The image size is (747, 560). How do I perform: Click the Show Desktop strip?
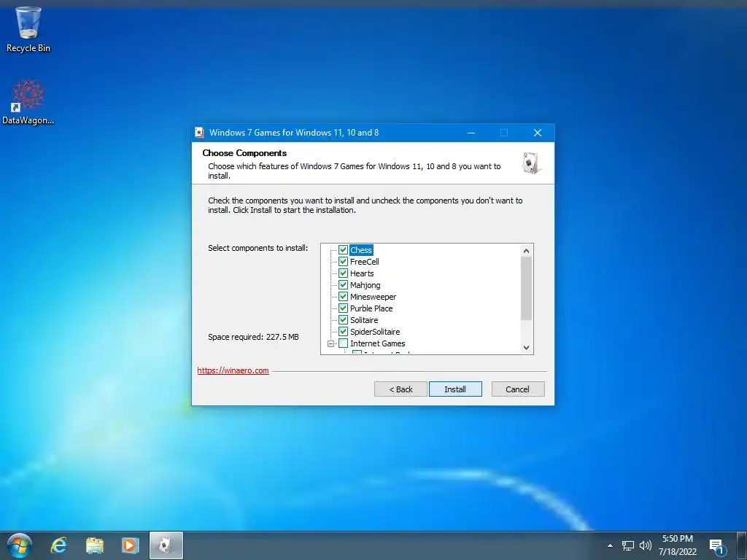(742, 545)
